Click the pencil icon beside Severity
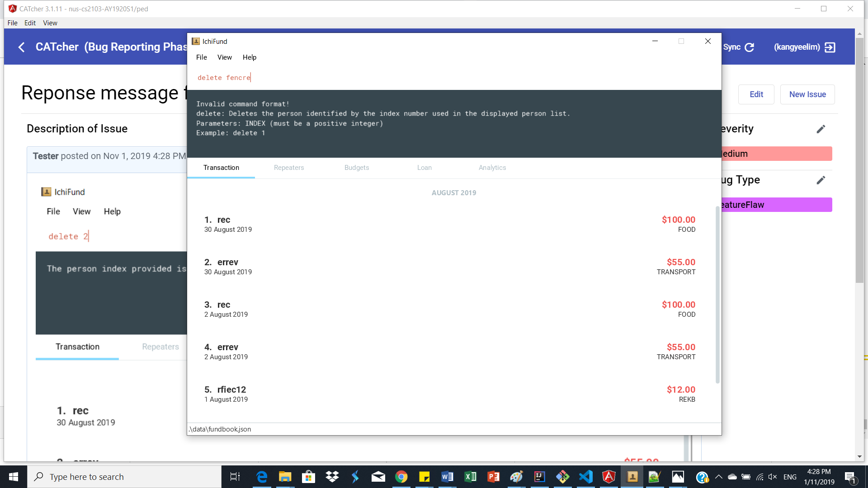The width and height of the screenshot is (868, 488). coord(821,129)
